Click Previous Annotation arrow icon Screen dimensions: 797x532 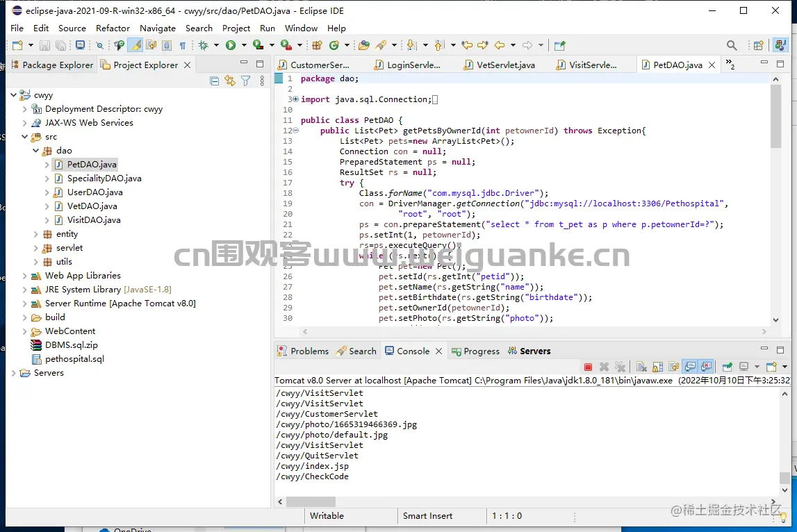(439, 46)
